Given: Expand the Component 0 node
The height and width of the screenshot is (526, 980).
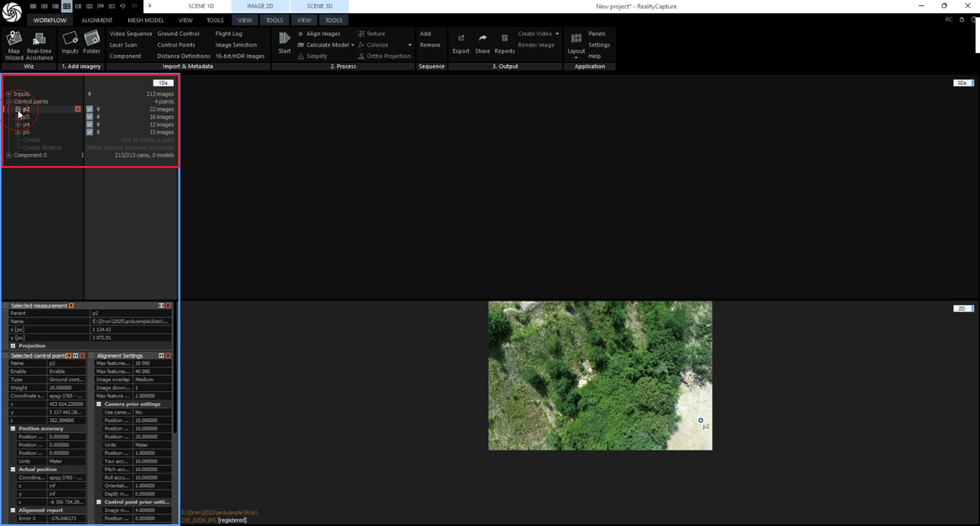Looking at the screenshot, I should [x=8, y=156].
